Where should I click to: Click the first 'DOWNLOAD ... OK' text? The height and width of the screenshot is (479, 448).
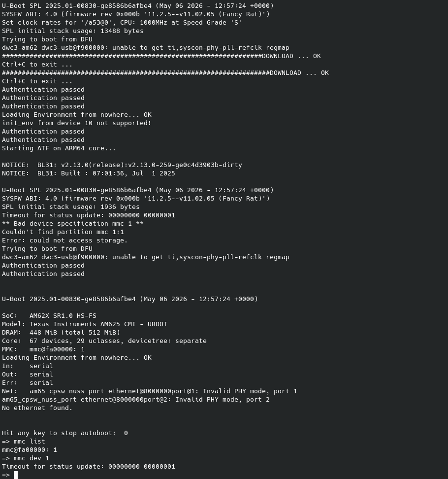point(291,56)
